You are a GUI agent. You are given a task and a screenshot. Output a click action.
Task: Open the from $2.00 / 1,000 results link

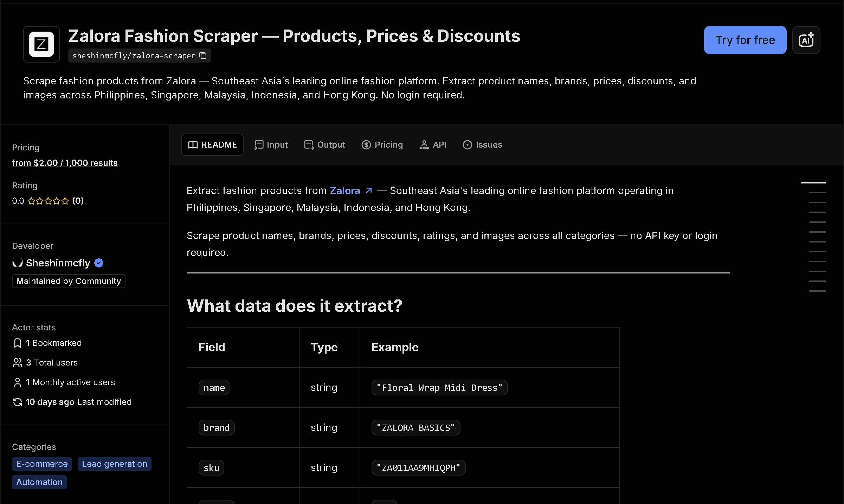click(x=65, y=163)
